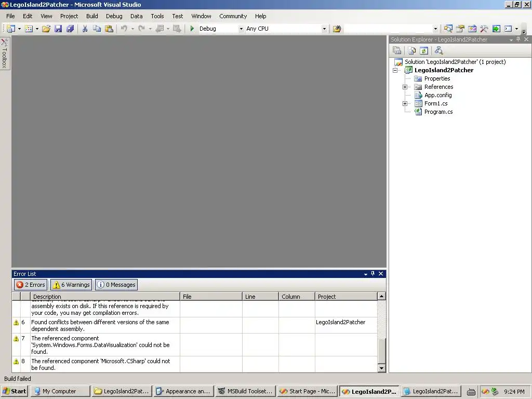The image size is (532, 399).
Task: Open the Debug configuration dropdown
Action: point(241,29)
